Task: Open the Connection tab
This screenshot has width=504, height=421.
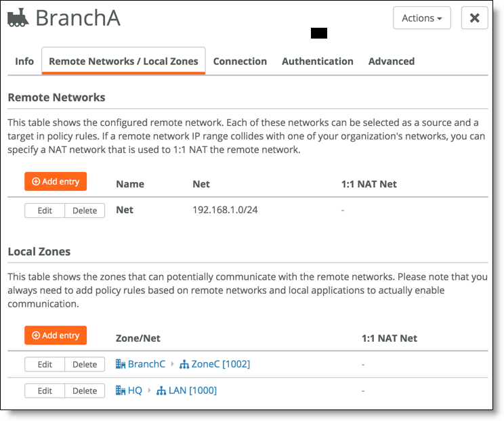Action: (x=240, y=62)
